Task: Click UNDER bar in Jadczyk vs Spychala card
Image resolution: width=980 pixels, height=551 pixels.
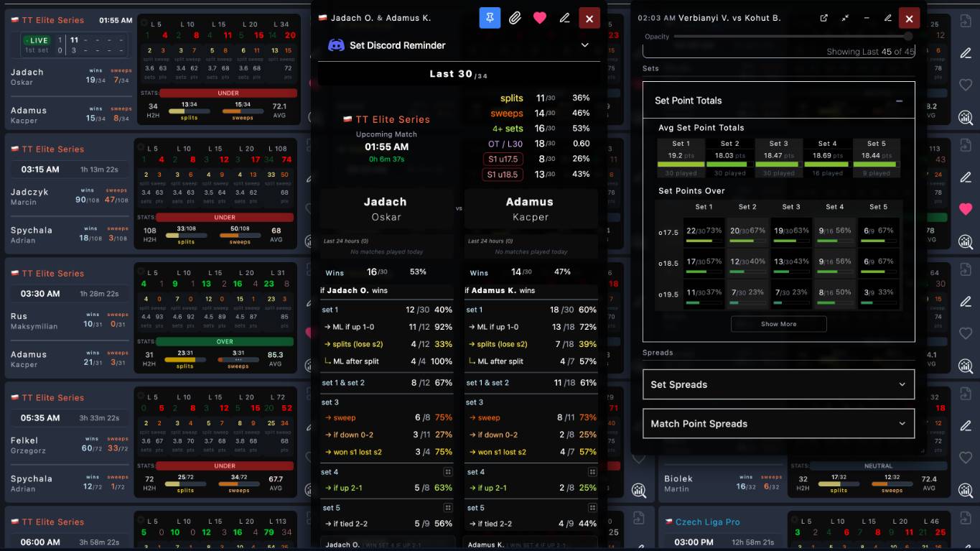Action: 225,218
